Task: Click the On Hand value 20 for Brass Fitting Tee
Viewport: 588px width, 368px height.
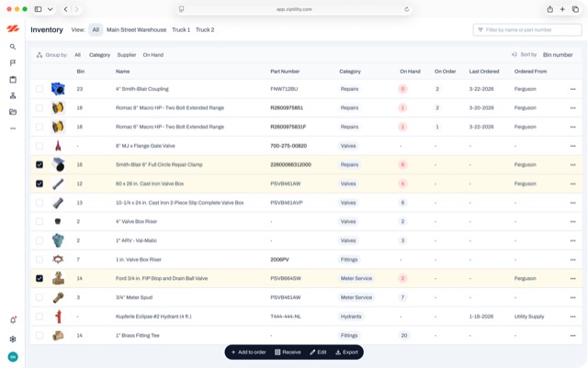Action: [x=404, y=335]
